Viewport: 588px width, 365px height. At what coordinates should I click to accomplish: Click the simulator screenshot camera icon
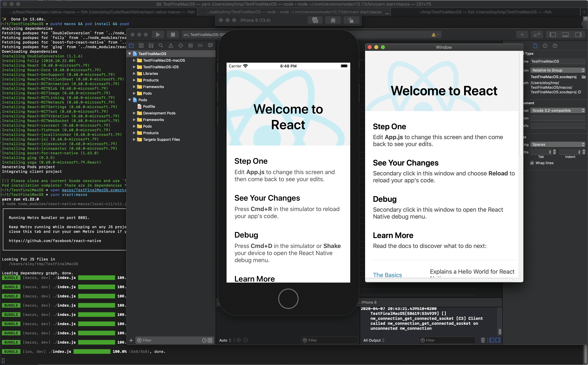[x=315, y=20]
